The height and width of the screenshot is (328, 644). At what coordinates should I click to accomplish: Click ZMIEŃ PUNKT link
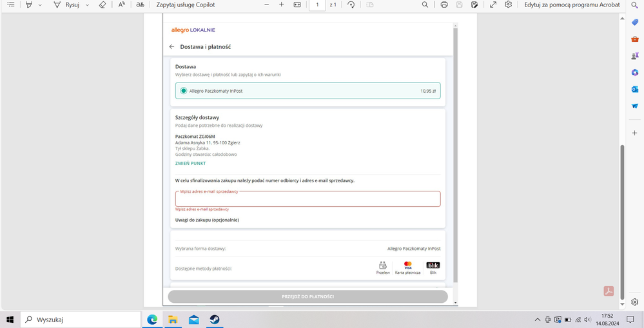tap(191, 164)
